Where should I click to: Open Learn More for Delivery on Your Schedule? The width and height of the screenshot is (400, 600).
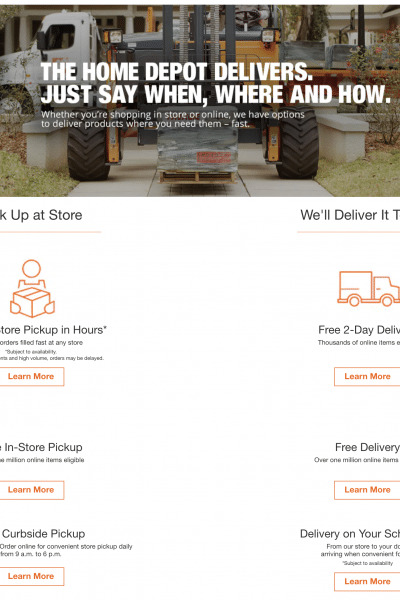(x=367, y=582)
